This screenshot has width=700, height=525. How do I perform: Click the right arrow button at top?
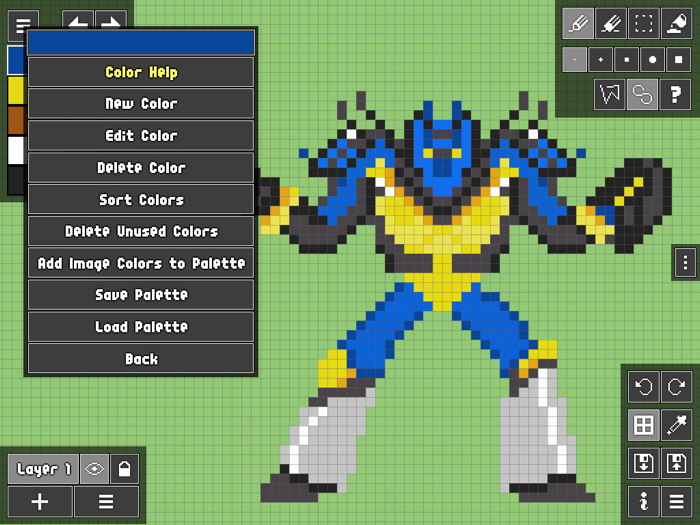pos(111,20)
